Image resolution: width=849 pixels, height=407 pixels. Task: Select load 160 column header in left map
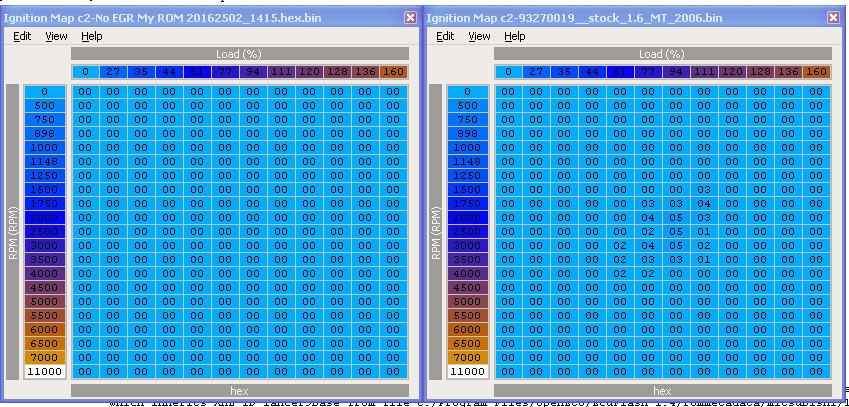click(393, 72)
